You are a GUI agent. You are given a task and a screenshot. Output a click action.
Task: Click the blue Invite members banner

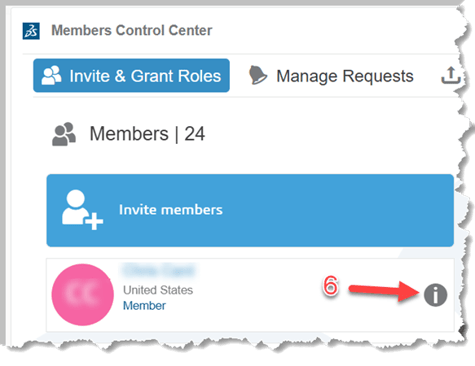click(250, 210)
